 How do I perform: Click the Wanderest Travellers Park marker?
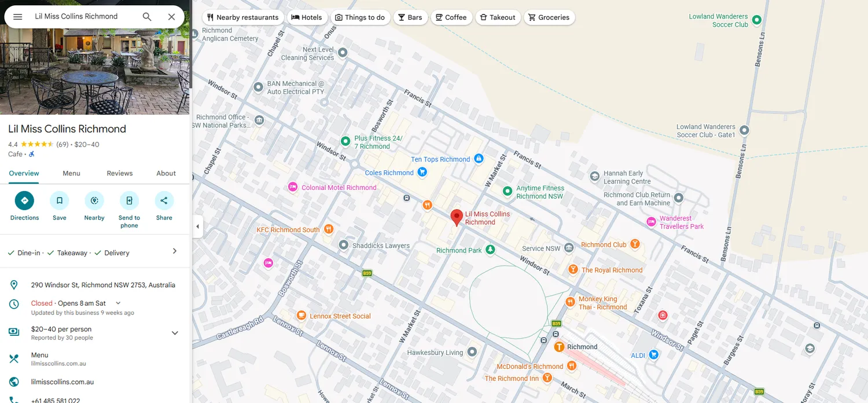coord(651,222)
